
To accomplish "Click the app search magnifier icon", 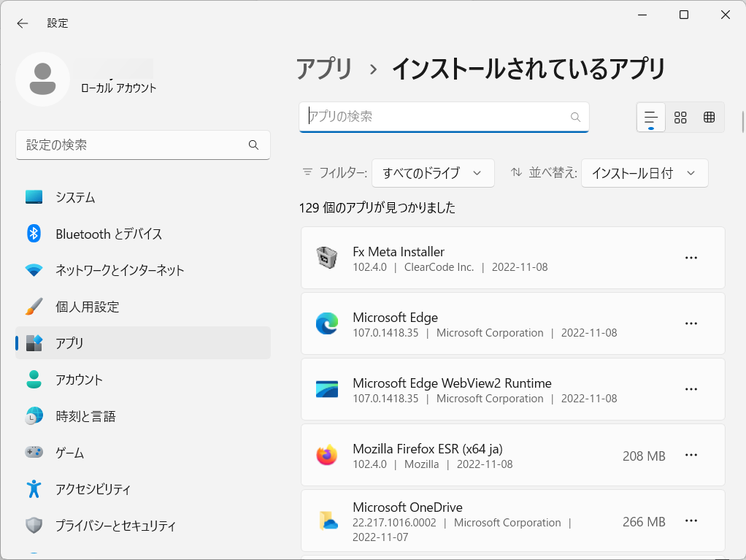I will pos(575,117).
